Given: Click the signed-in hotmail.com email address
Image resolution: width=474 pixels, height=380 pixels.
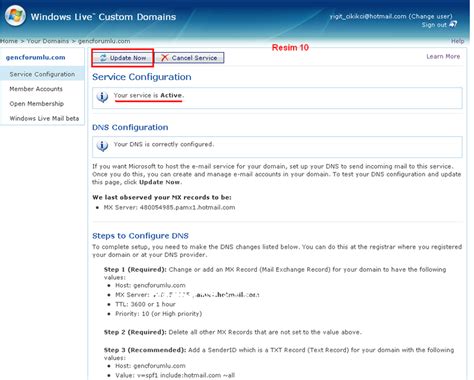Looking at the screenshot, I should [368, 16].
